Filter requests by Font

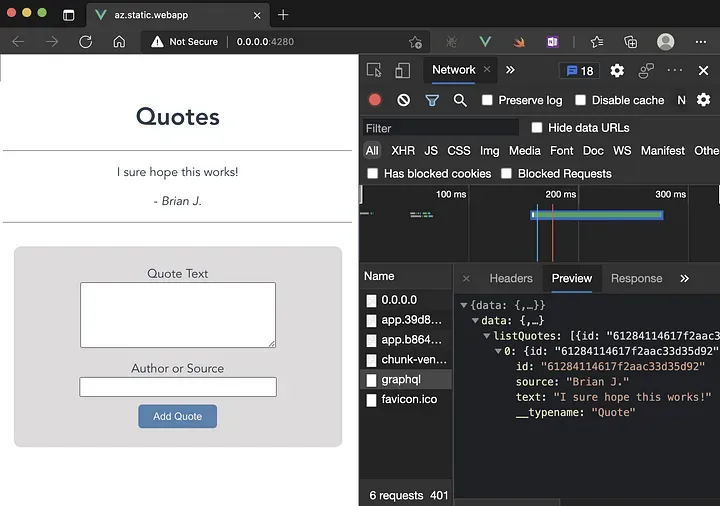coord(562,151)
